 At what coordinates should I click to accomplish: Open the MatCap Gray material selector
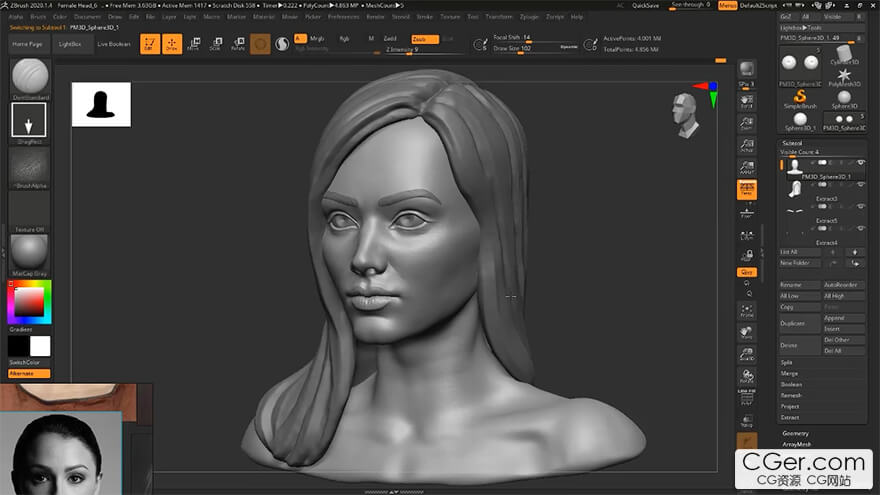point(29,253)
